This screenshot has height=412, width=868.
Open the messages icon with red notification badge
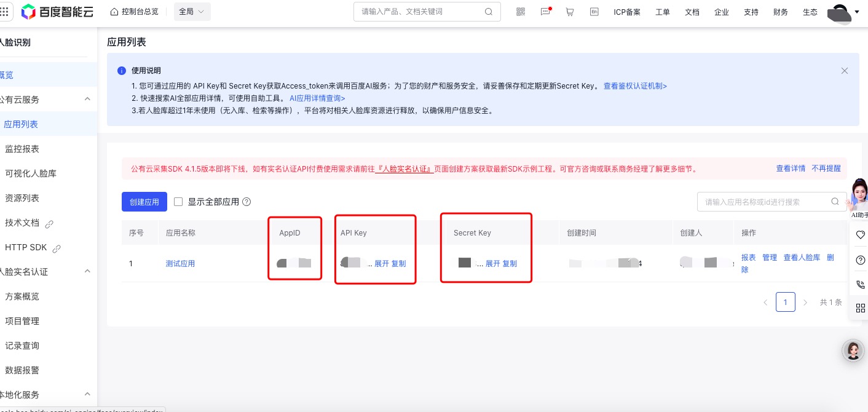545,12
